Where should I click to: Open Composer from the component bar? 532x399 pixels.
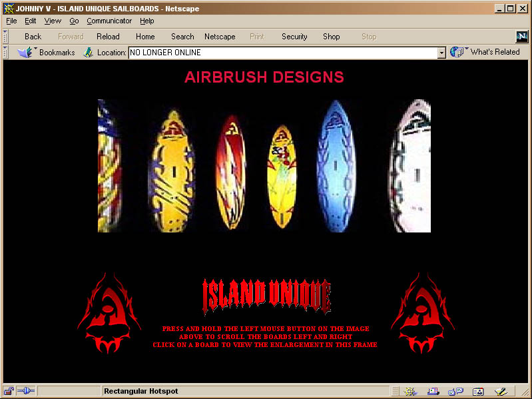point(501,392)
